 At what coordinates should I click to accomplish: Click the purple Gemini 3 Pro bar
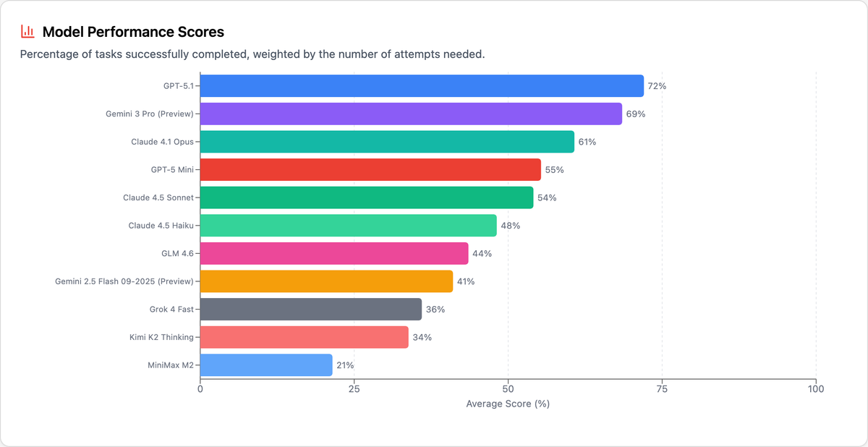410,114
